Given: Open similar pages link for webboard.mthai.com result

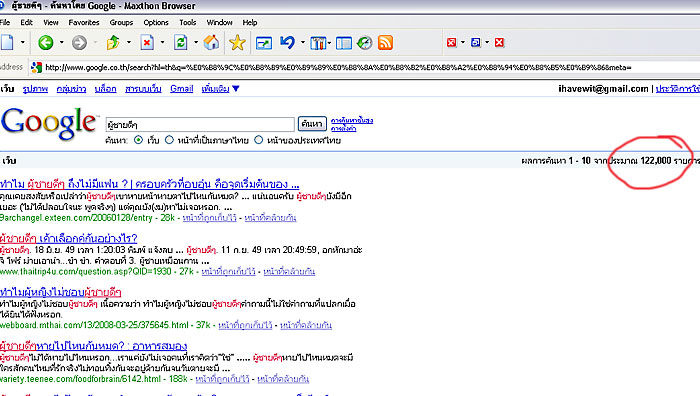Looking at the screenshot, I should 306,325.
